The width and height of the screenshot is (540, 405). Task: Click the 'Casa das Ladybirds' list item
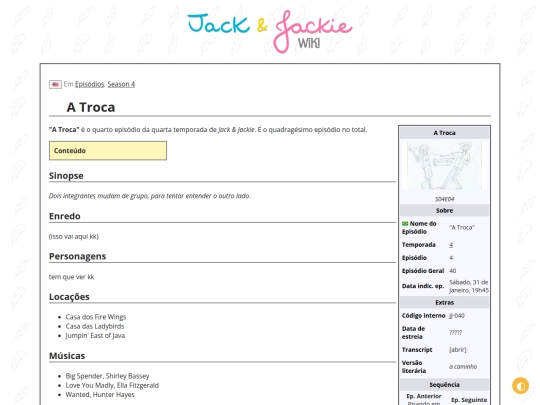pos(95,326)
